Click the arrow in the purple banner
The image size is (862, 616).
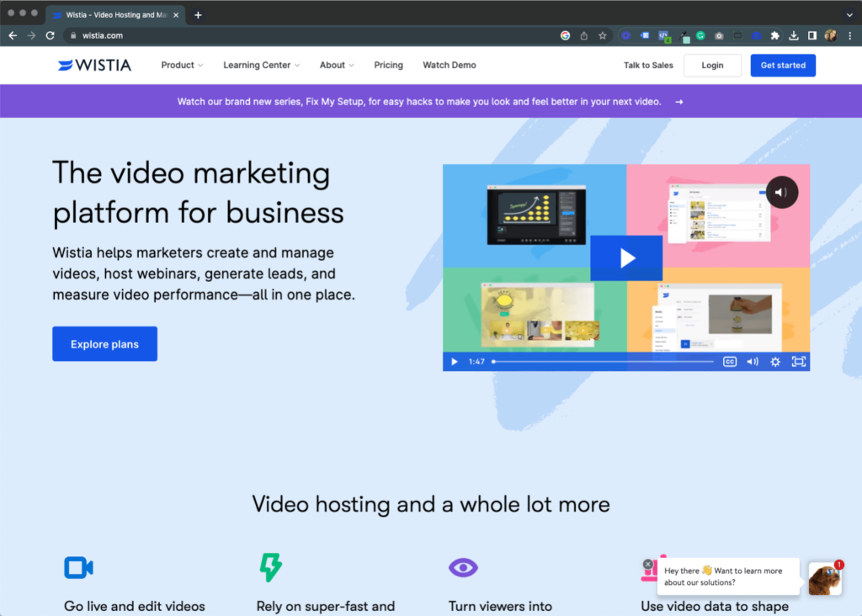[679, 102]
